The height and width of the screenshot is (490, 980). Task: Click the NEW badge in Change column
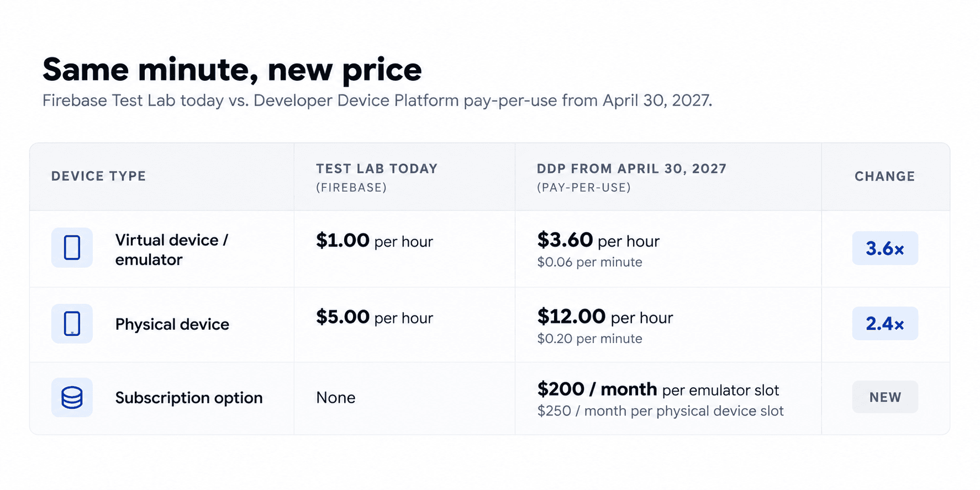pyautogui.click(x=885, y=397)
